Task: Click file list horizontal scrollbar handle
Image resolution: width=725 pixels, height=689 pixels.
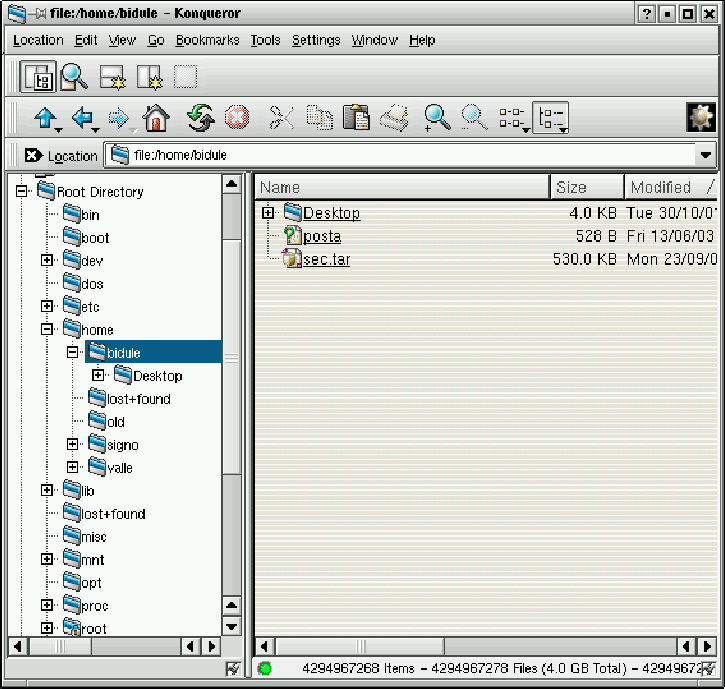Action: pos(360,646)
